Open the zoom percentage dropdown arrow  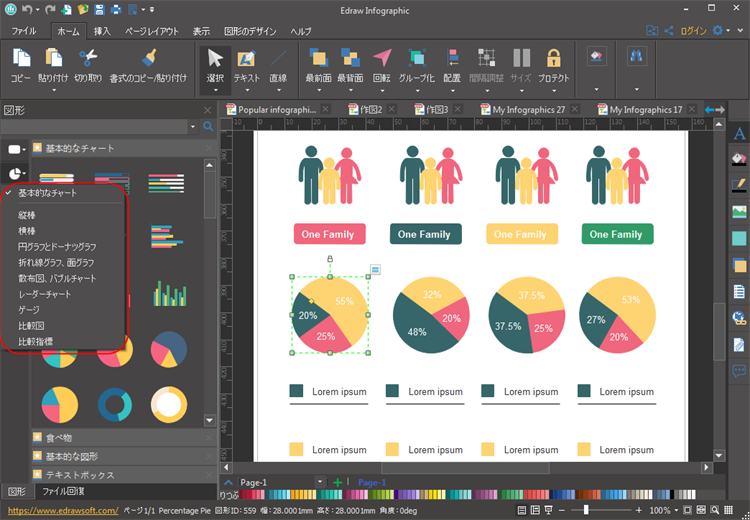coord(676,510)
